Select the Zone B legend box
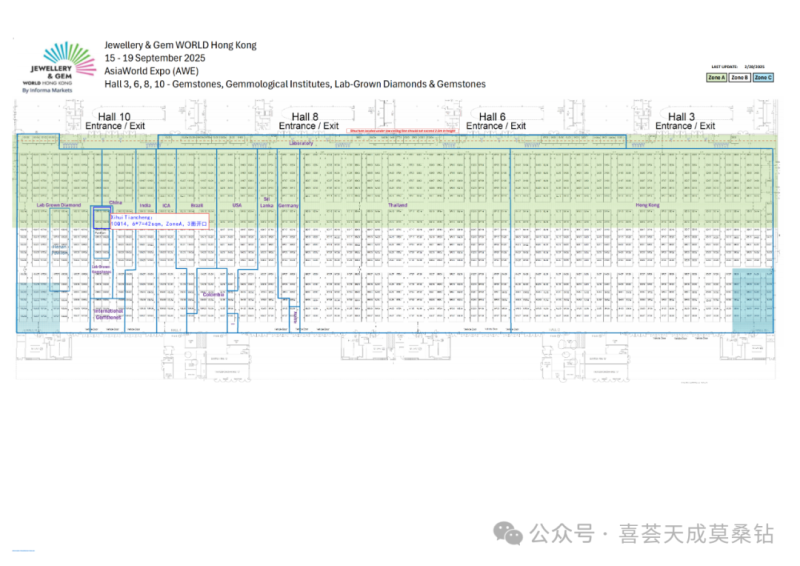 pos(740,78)
